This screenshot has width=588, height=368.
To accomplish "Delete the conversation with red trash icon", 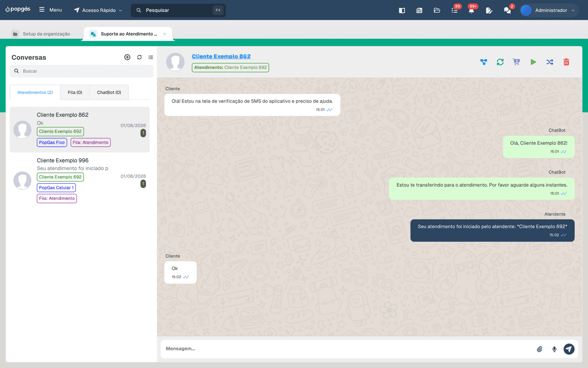I will (566, 62).
